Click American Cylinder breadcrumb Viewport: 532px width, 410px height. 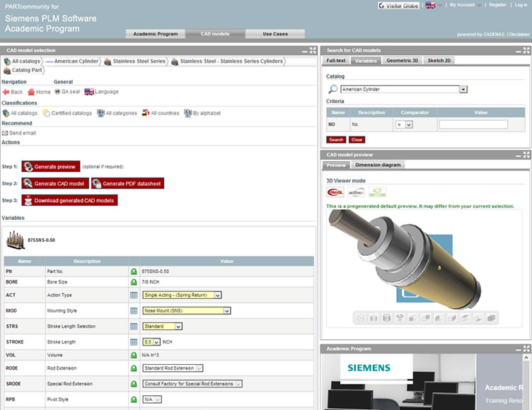76,61
